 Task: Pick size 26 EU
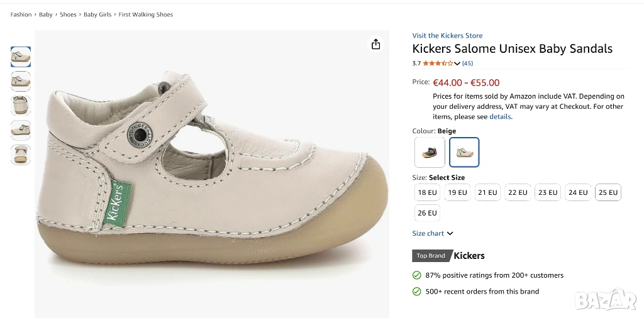coord(427,213)
